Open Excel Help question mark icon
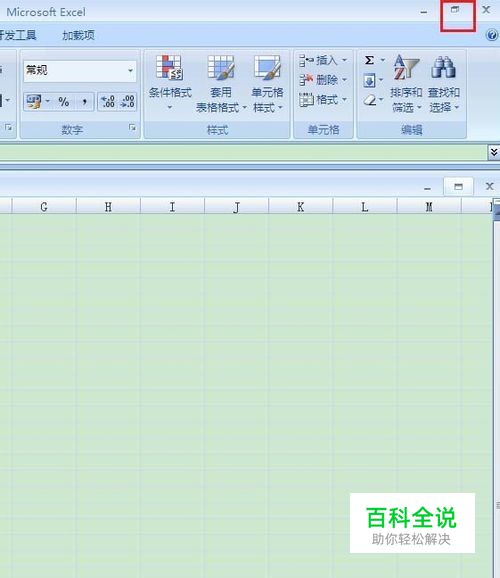 click(492, 35)
